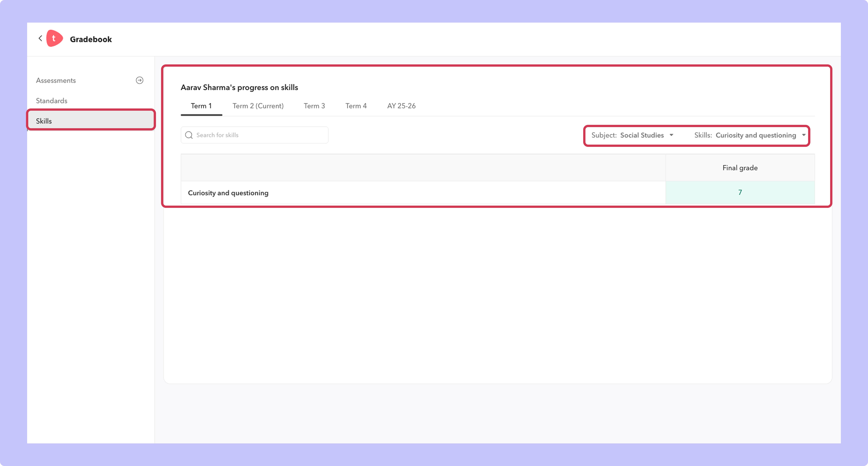This screenshot has height=466, width=868.
Task: Click the Gradebook page title
Action: (91, 39)
